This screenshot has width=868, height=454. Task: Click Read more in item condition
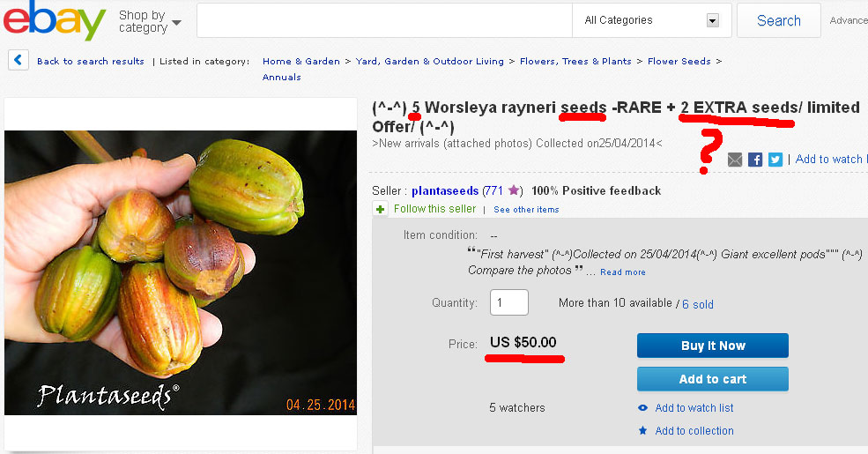pyautogui.click(x=623, y=272)
